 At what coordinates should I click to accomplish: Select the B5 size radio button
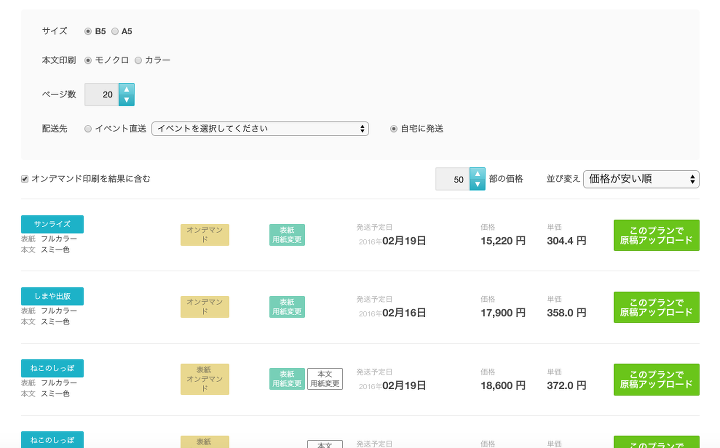(88, 31)
